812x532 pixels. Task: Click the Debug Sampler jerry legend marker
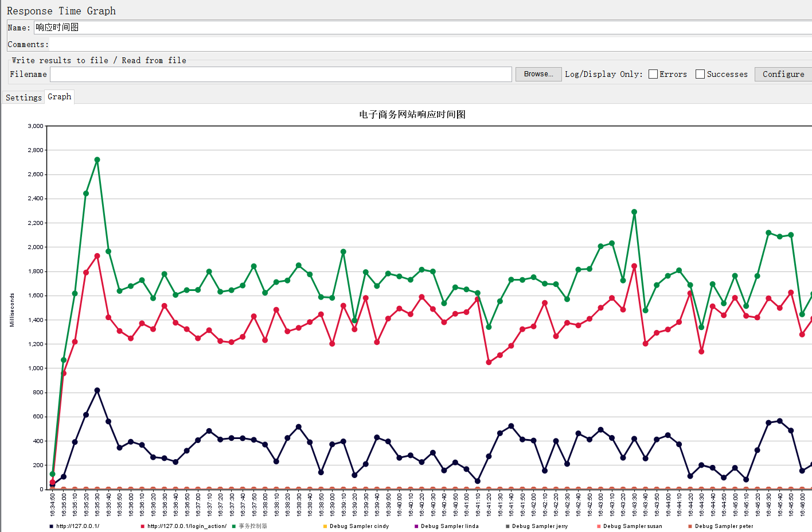[x=507, y=526]
